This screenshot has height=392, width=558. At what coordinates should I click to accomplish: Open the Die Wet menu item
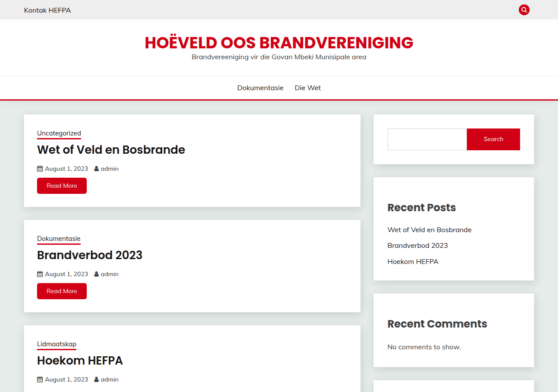pyautogui.click(x=308, y=88)
